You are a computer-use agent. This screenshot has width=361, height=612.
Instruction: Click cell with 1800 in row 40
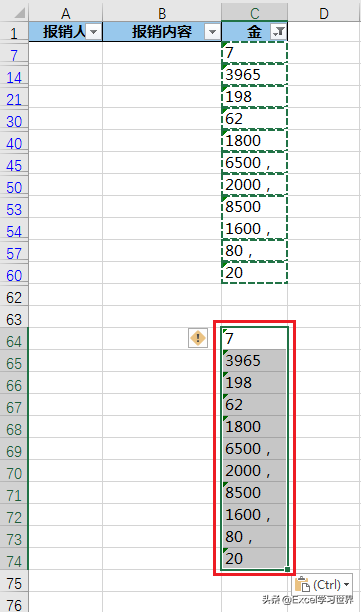[254, 140]
